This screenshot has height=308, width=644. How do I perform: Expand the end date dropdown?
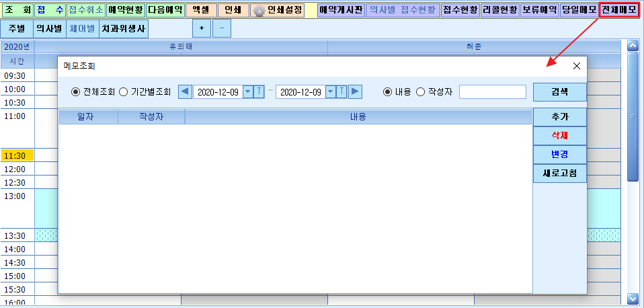(331, 92)
